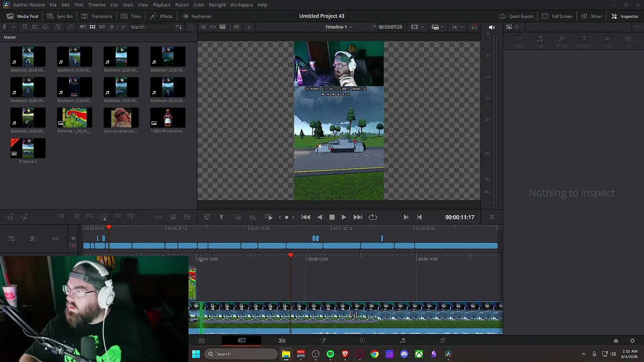The height and width of the screenshot is (362, 644).
Task: Select the Media Pool tab
Action: pos(23,16)
